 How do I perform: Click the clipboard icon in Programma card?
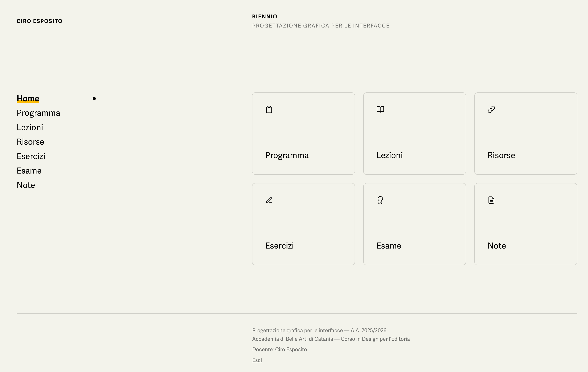[269, 109]
